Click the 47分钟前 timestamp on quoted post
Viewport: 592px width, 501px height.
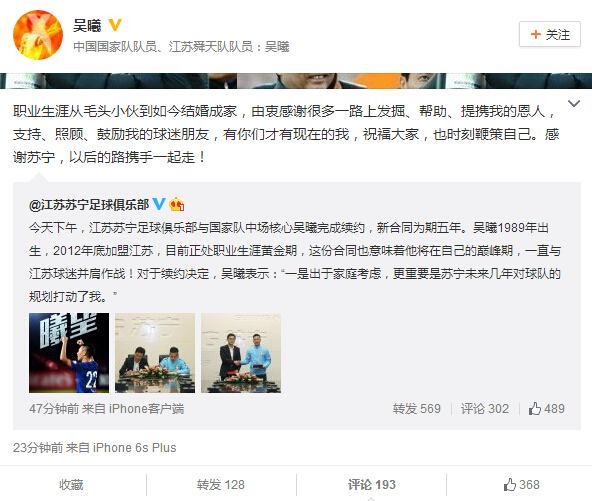click(x=54, y=409)
